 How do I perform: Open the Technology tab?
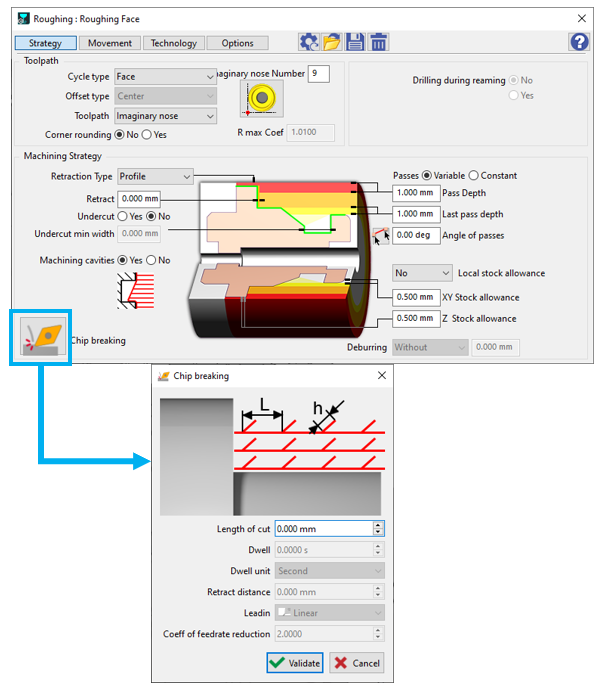click(174, 43)
